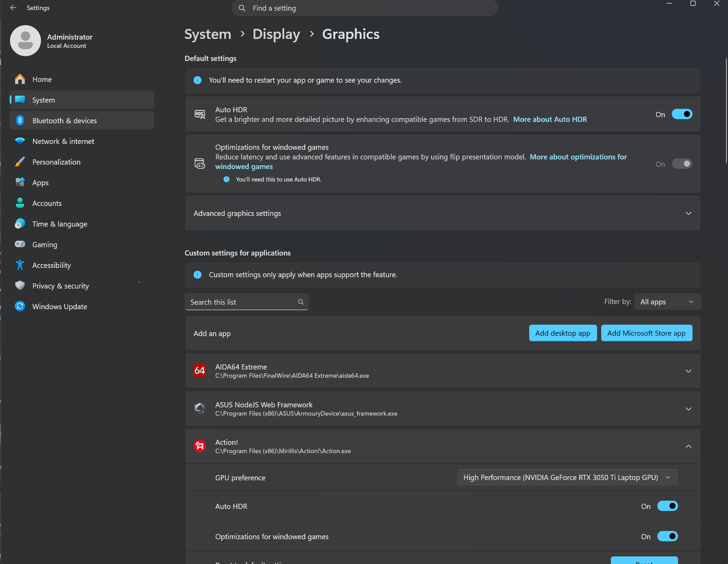This screenshot has height=564, width=728.
Task: Open More about optimizations for windowed games link
Action: [x=578, y=157]
